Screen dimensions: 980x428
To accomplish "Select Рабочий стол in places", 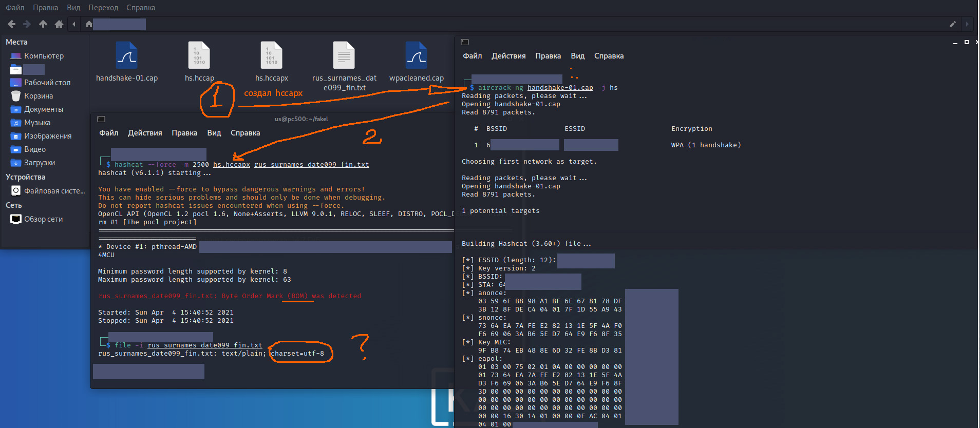I will [x=47, y=83].
